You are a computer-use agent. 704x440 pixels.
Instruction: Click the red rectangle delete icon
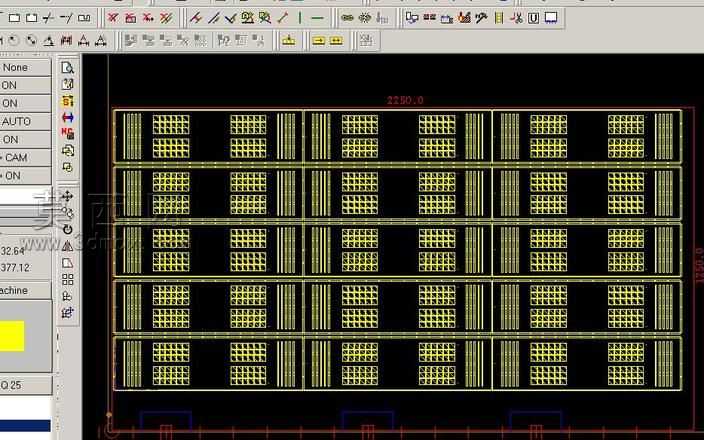[x=131, y=18]
